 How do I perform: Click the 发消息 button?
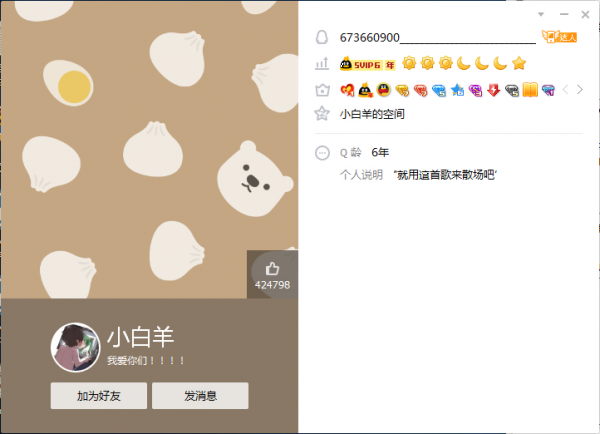[x=200, y=396]
